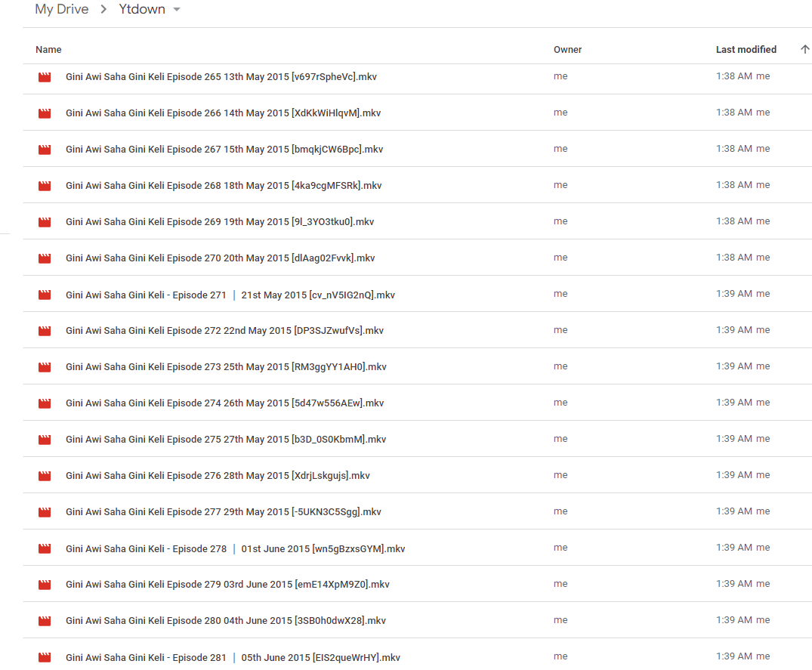Click the Ytdown folder breadcrumb
Screen dimensions: 812x670
tap(142, 9)
